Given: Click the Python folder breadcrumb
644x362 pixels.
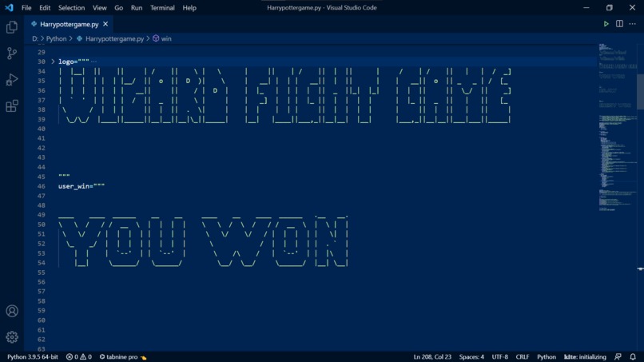Looking at the screenshot, I should point(56,38).
